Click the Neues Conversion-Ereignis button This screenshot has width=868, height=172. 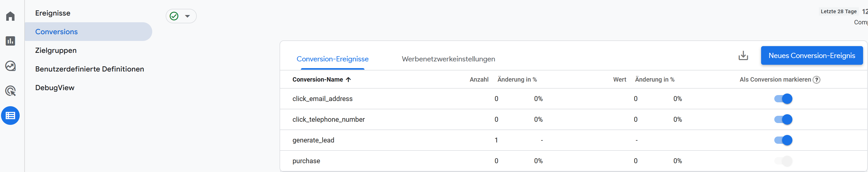click(x=812, y=56)
